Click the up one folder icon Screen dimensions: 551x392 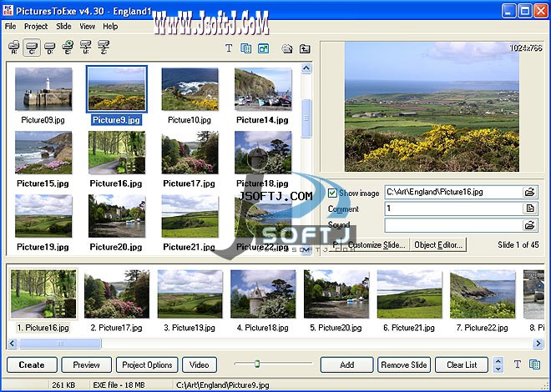click(x=305, y=48)
